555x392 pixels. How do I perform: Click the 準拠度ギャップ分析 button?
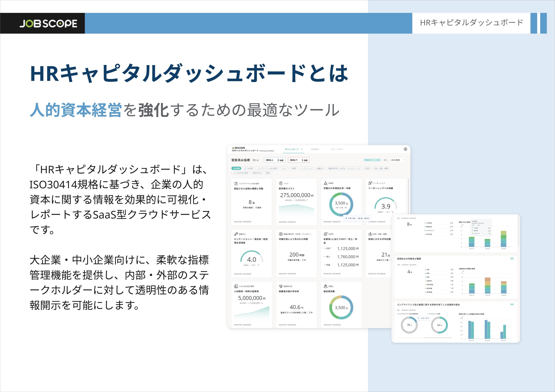point(372,160)
